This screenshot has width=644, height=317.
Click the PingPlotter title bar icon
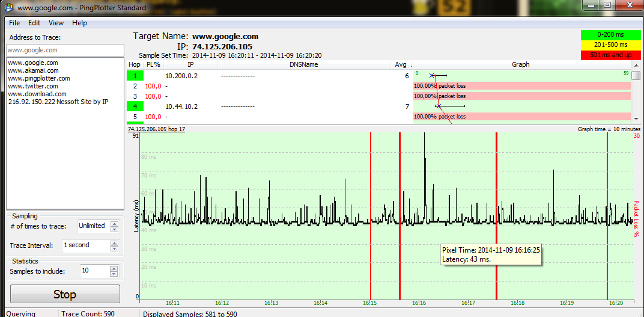coord(8,7)
